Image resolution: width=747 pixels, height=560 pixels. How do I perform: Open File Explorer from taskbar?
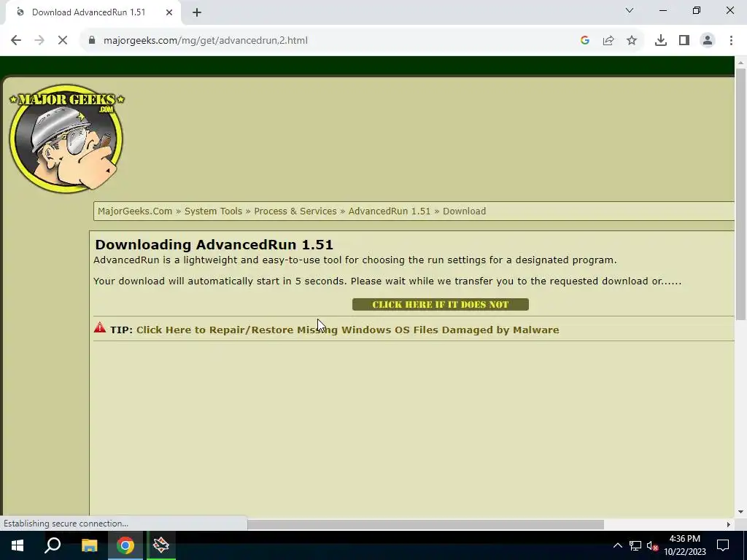pos(89,545)
